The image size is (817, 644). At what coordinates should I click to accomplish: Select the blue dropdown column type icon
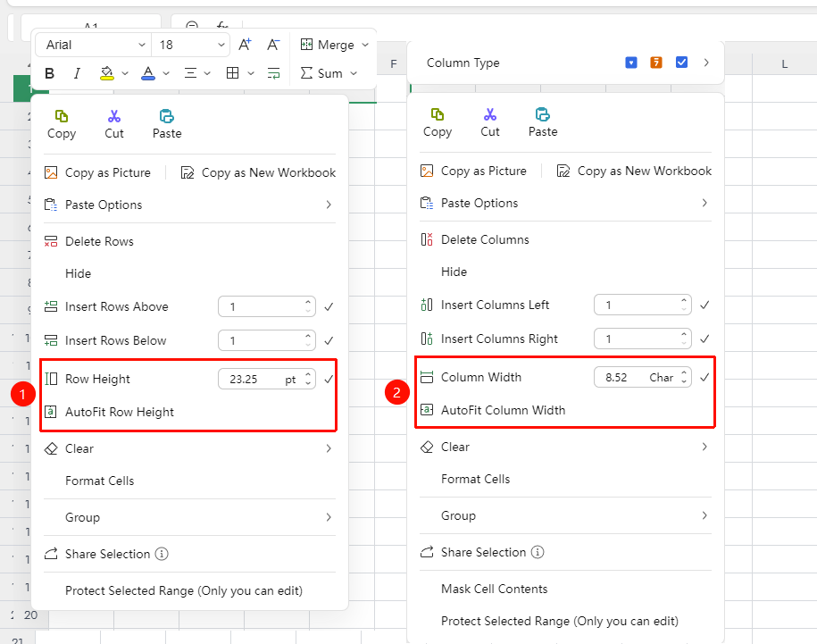point(631,63)
